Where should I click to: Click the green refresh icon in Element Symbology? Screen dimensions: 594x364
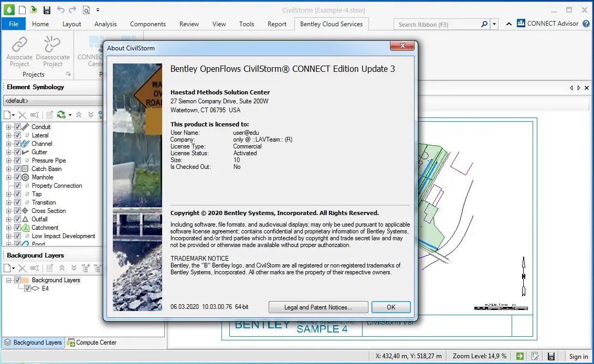point(61,114)
